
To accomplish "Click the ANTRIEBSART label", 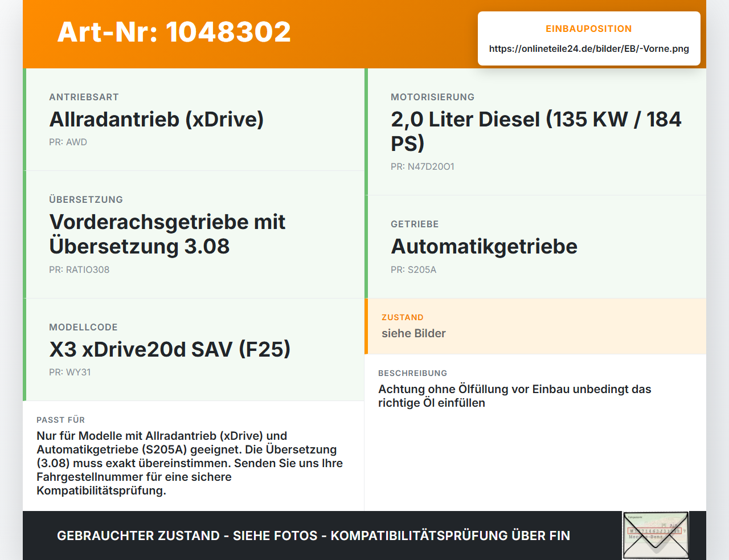I will coord(84,97).
